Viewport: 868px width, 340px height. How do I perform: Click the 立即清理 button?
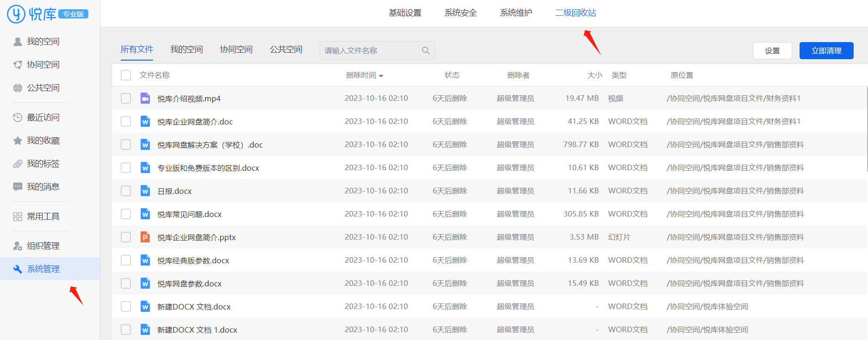826,50
